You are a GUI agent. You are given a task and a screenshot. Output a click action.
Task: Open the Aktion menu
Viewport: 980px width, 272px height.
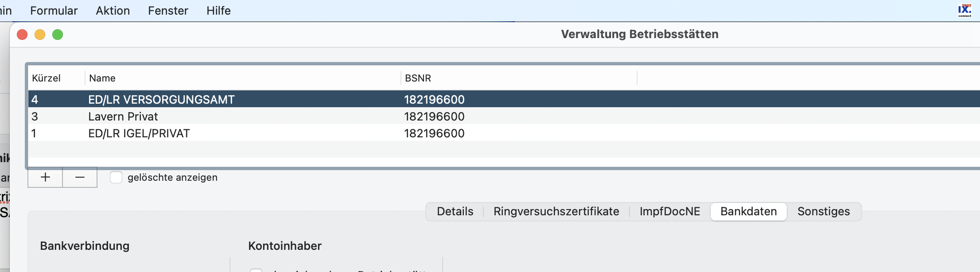[113, 11]
